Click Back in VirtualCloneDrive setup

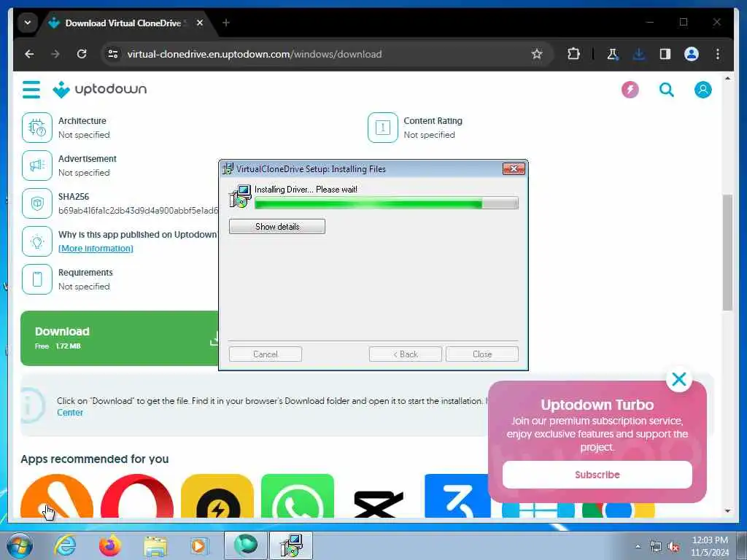(x=406, y=354)
